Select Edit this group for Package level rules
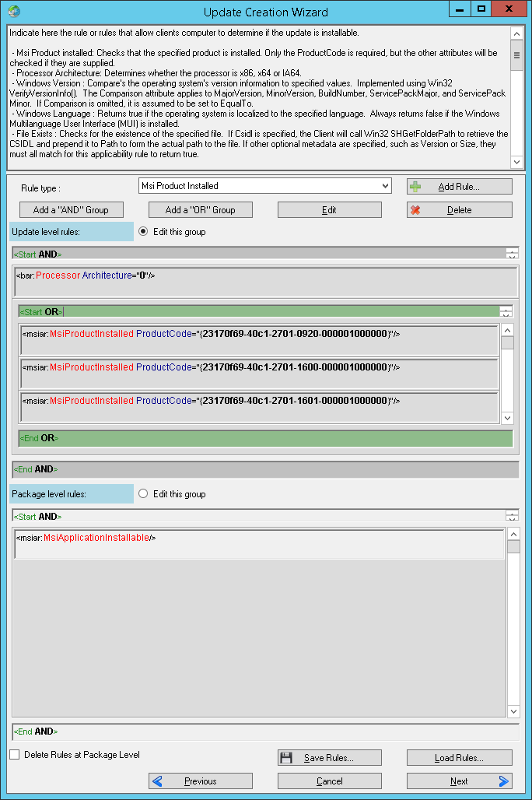 [x=143, y=494]
